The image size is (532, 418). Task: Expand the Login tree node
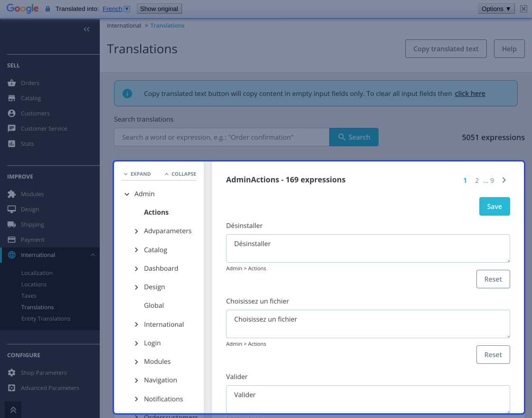coord(136,343)
